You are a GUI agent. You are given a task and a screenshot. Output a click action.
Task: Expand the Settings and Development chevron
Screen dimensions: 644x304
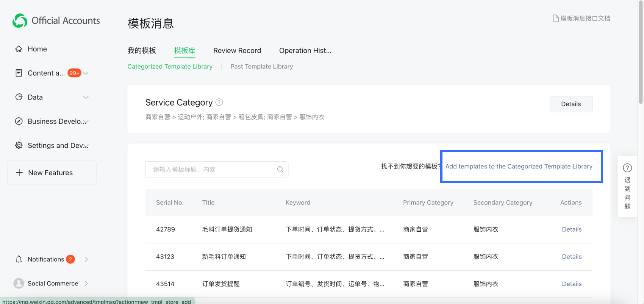pos(86,146)
